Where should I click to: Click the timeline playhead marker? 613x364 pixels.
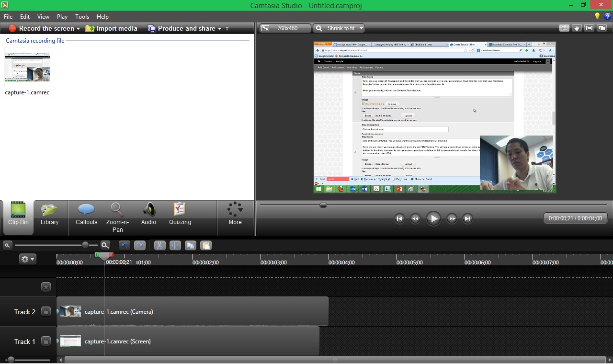104,257
